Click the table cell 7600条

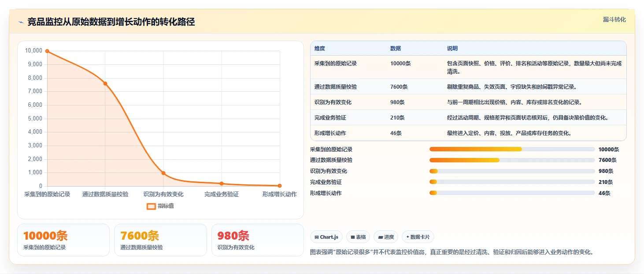(x=399, y=87)
